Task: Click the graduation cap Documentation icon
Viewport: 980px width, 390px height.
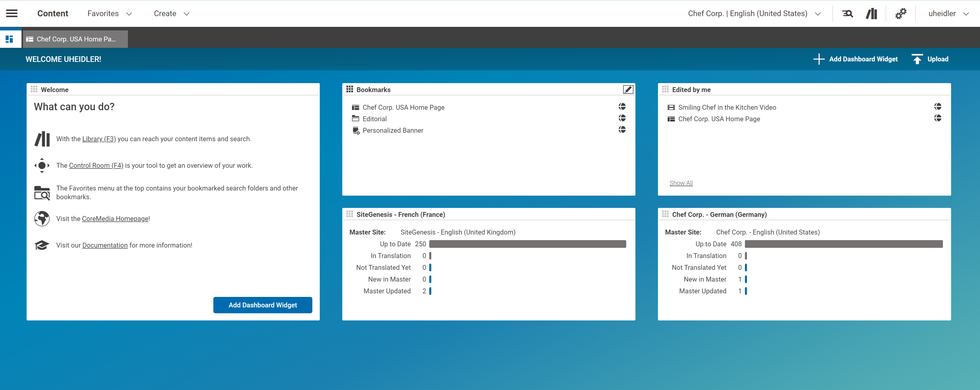Action: click(x=42, y=245)
